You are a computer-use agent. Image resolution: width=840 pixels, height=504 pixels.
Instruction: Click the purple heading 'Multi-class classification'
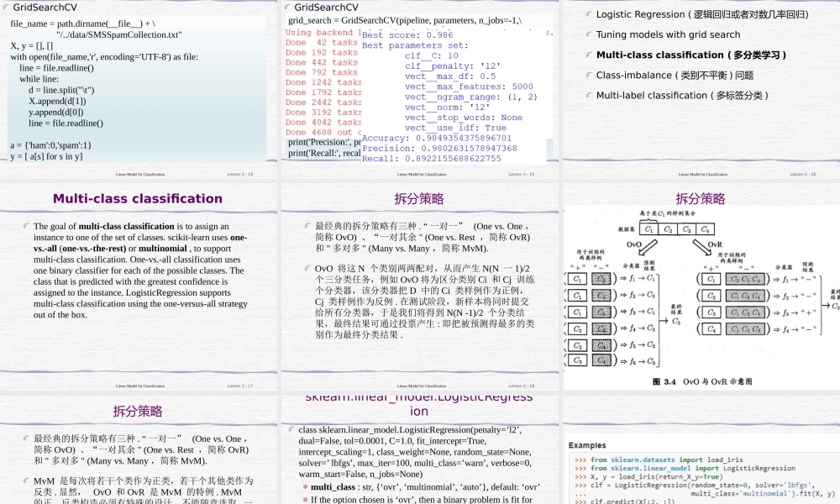tap(138, 199)
